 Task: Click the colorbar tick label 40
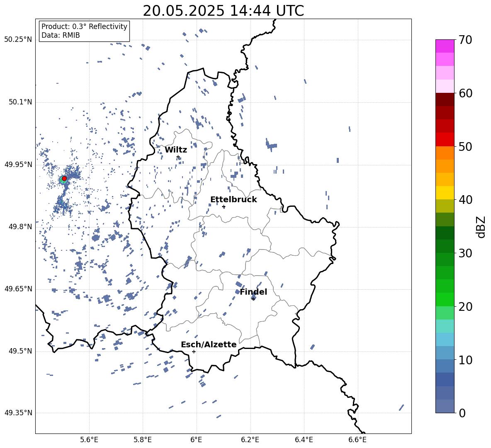[465, 200]
